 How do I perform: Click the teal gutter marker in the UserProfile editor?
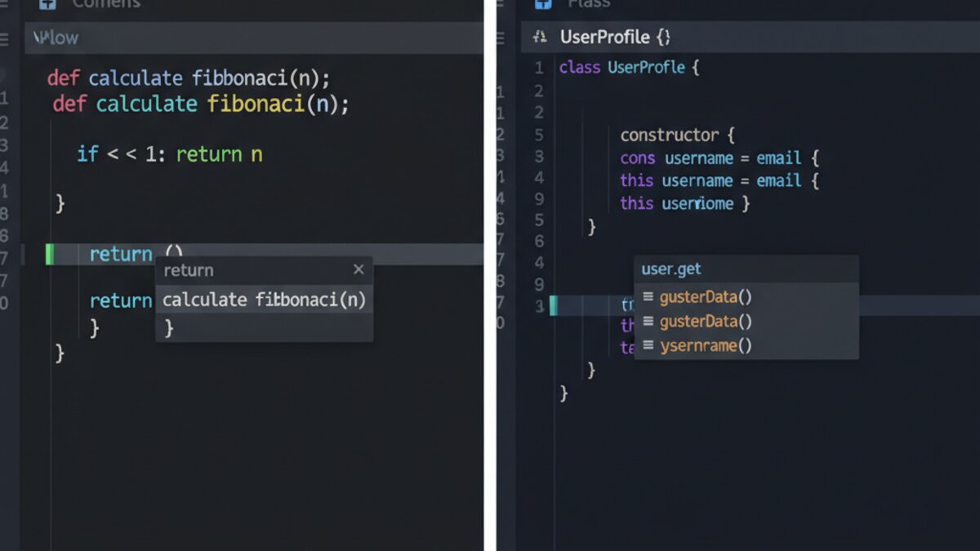coord(553,305)
